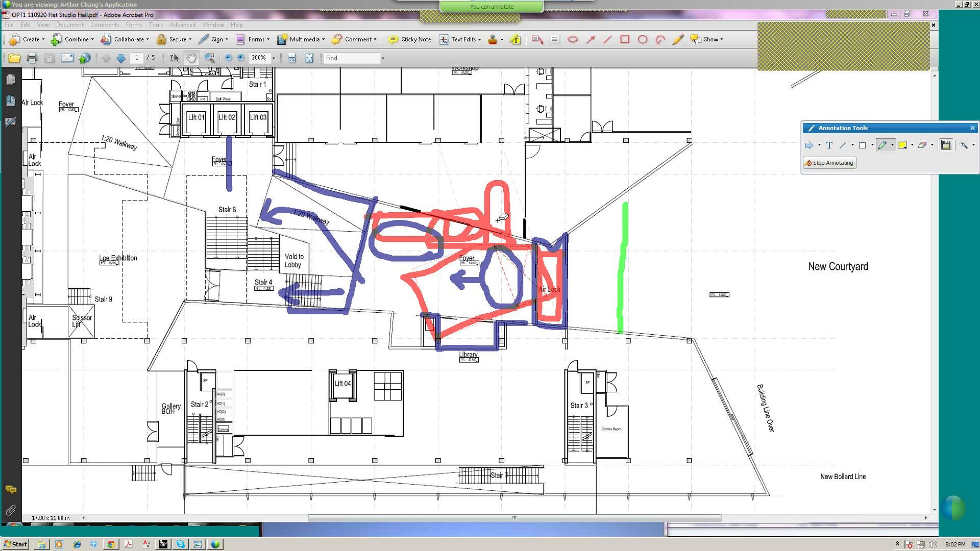Open the Signatures navigation panel

tap(11, 121)
